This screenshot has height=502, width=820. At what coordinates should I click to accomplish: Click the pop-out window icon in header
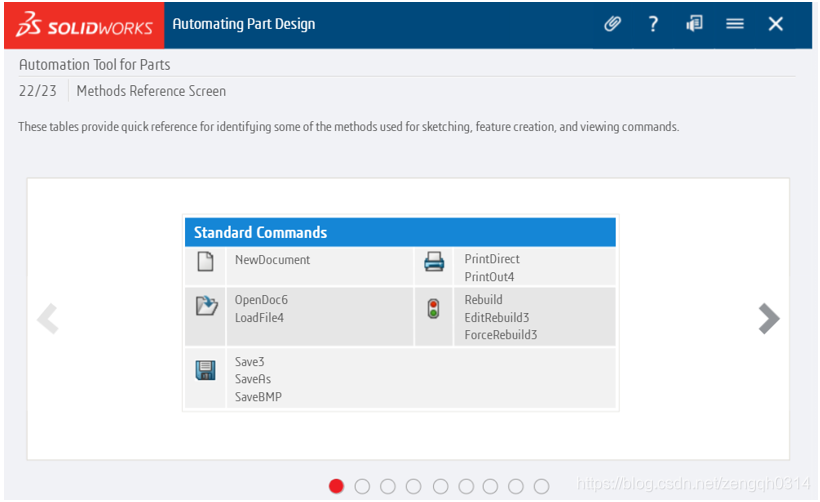694,24
